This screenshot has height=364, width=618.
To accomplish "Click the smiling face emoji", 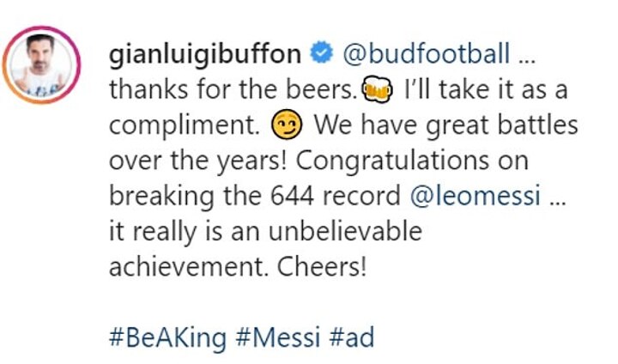I will pos(282,128).
